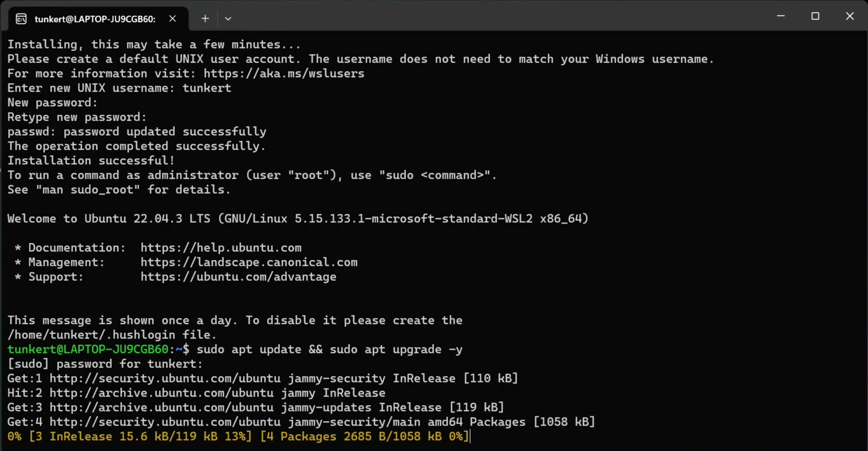Close the tunkert@LAPTOP-JU9CGB60 tab
Image resolution: width=868 pixels, height=451 pixels.
click(173, 19)
